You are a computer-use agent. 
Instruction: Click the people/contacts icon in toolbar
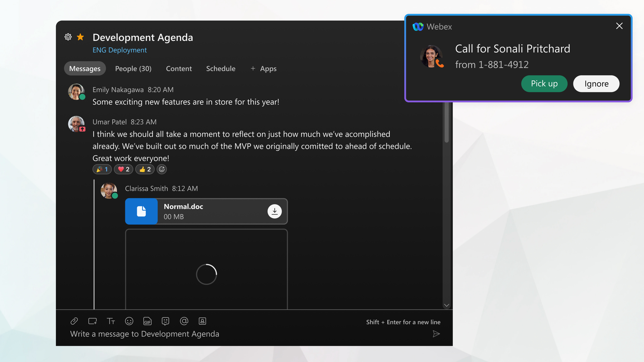click(203, 321)
